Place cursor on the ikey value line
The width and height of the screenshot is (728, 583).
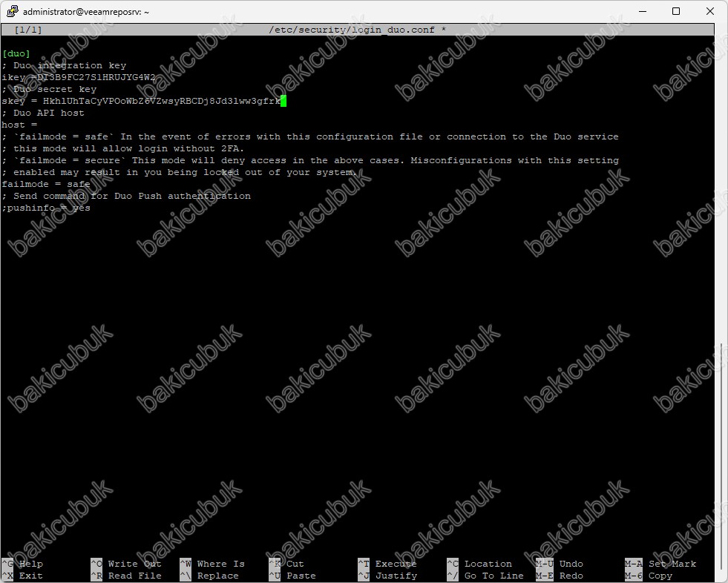[x=79, y=77]
